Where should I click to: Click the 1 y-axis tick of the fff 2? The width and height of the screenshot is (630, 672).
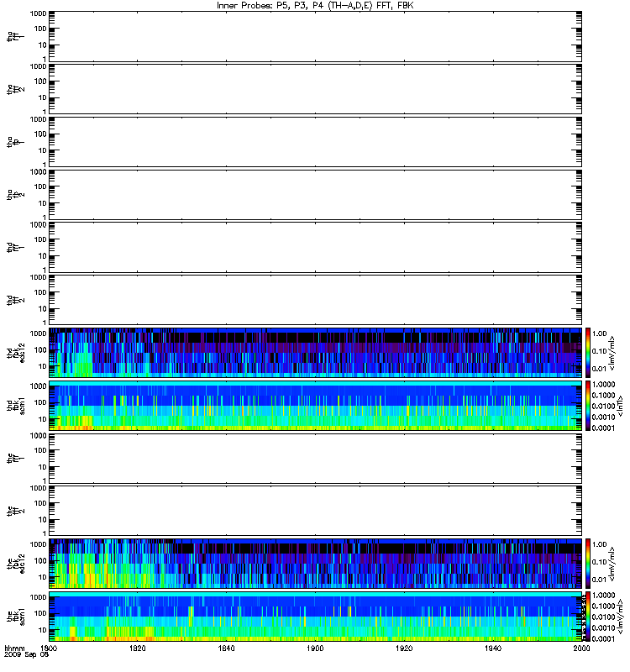pyautogui.click(x=45, y=533)
